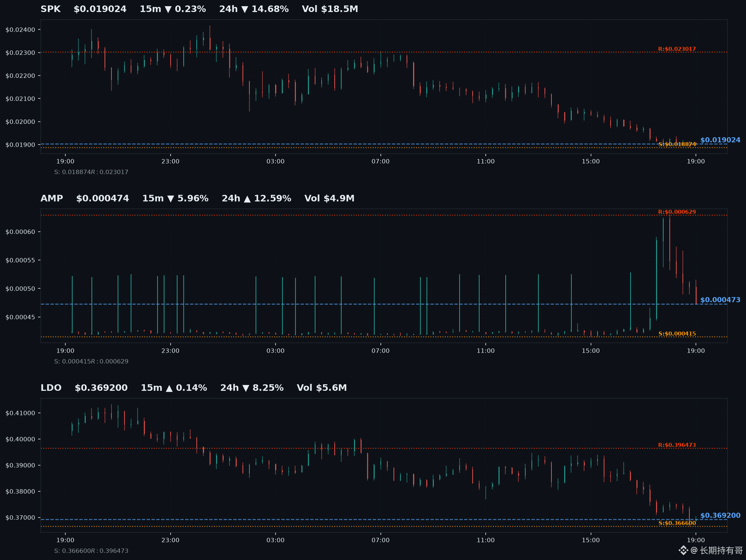
Task: Click the "LDO" ticker title
Action: point(51,388)
